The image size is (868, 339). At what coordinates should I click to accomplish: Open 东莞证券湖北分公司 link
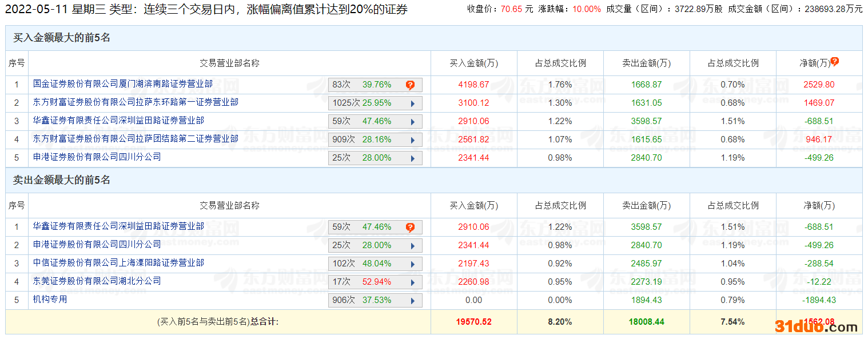point(97,281)
